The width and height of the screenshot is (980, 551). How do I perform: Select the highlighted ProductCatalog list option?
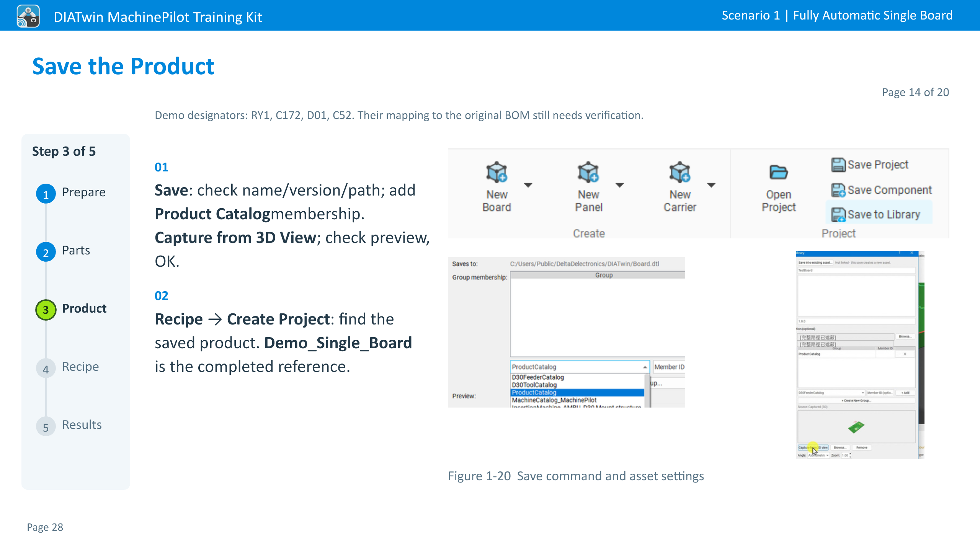[577, 393]
